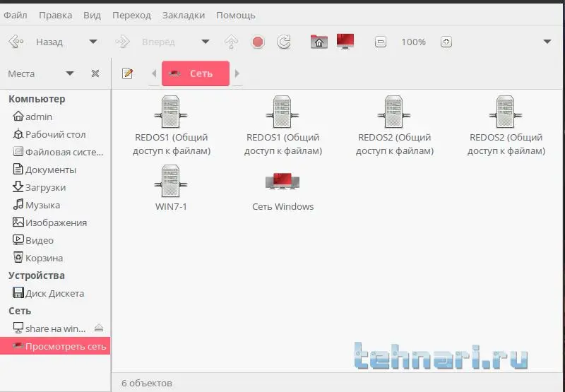
Task: Click the path bar right scroll arrow
Action: [237, 73]
